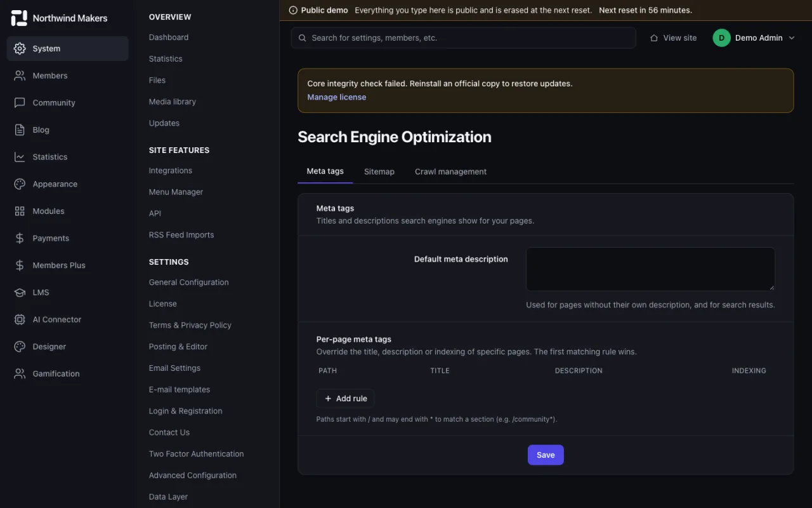The image size is (812, 508).
Task: Click the Manage license link
Action: (337, 97)
